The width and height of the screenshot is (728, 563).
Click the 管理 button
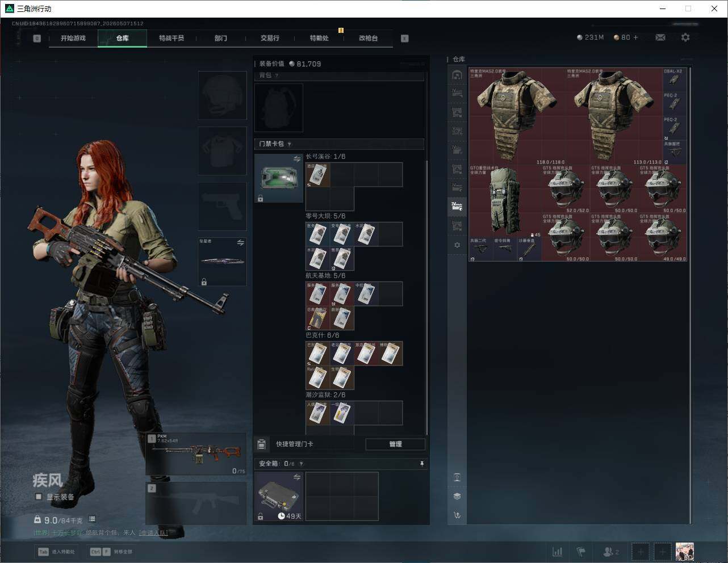pyautogui.click(x=396, y=444)
